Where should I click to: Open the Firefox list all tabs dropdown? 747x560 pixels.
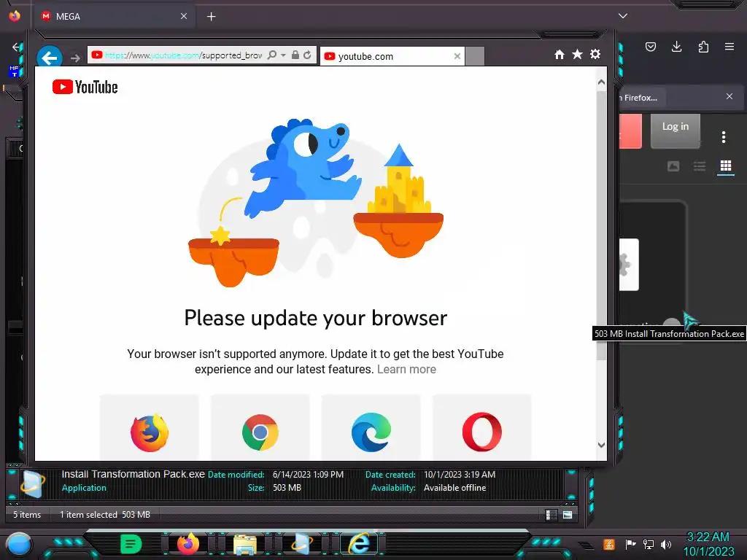click(623, 16)
